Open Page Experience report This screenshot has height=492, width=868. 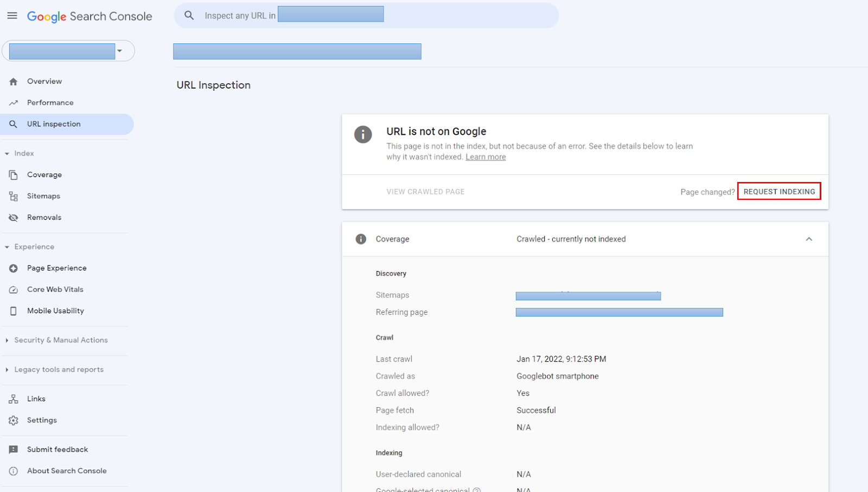(56, 268)
